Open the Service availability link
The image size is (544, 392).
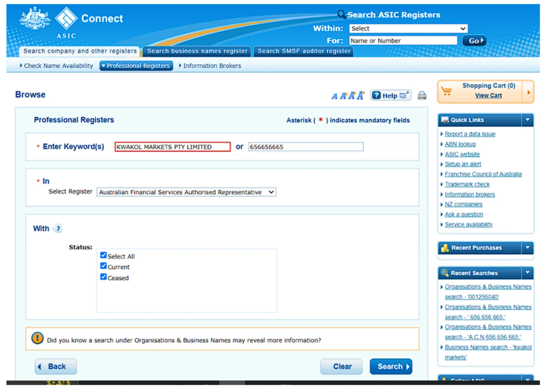469,224
